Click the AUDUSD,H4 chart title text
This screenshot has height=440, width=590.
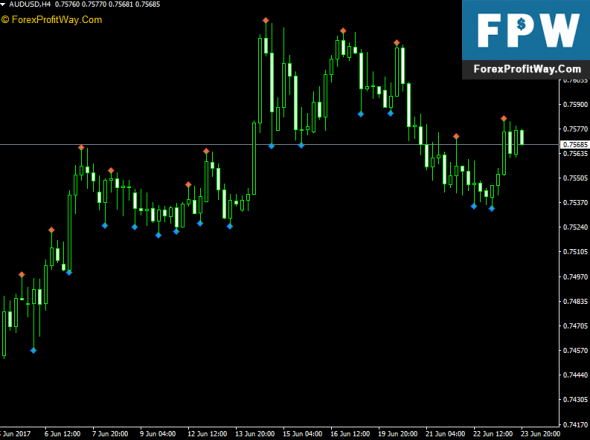pyautogui.click(x=30, y=5)
